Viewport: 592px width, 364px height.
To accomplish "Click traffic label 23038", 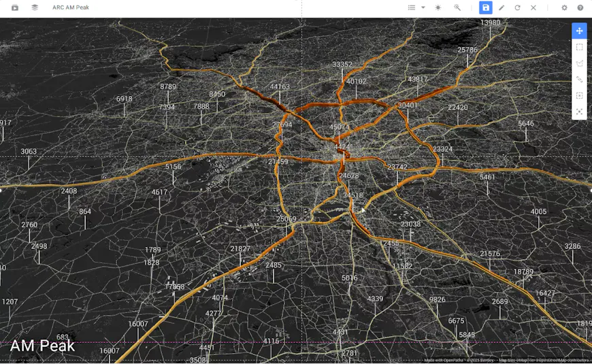I will click(x=411, y=225).
